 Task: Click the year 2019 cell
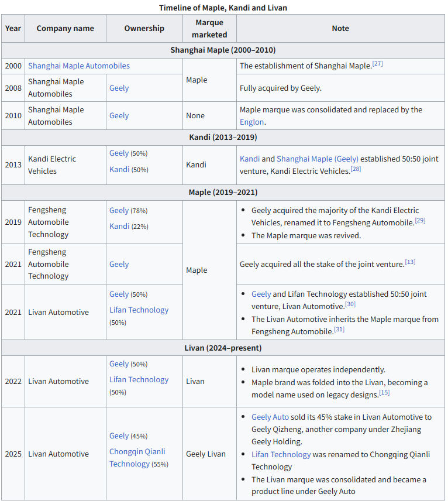13,222
